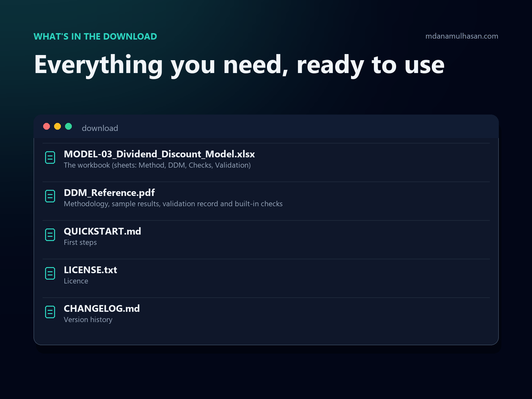Screen dimensions: 532x399
Task: Select the QUICKSTART.md file name
Action: click(102, 231)
